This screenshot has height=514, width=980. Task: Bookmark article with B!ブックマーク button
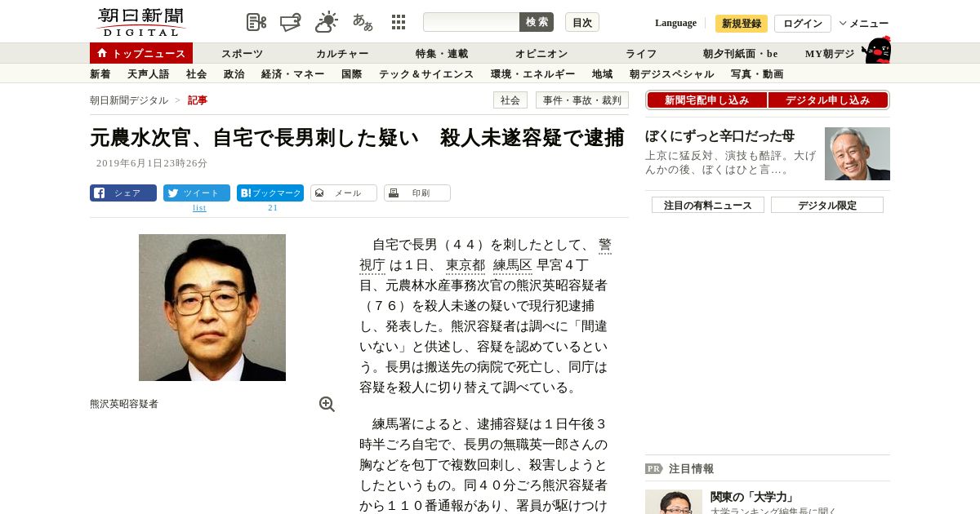click(x=270, y=193)
